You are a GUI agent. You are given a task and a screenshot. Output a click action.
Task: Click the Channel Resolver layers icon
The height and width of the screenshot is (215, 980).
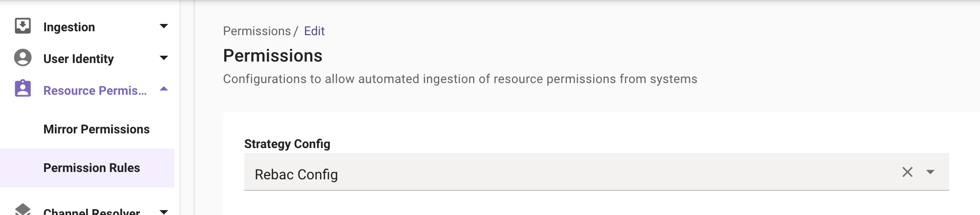[x=23, y=209]
